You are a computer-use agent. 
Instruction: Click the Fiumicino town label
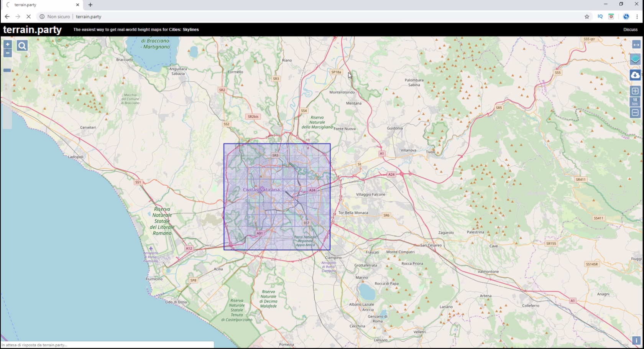[x=154, y=279]
